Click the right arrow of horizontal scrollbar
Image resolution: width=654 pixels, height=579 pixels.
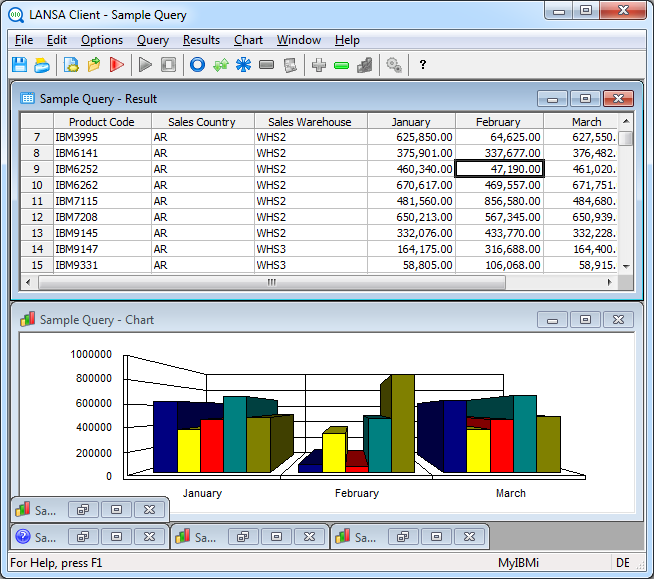point(611,283)
